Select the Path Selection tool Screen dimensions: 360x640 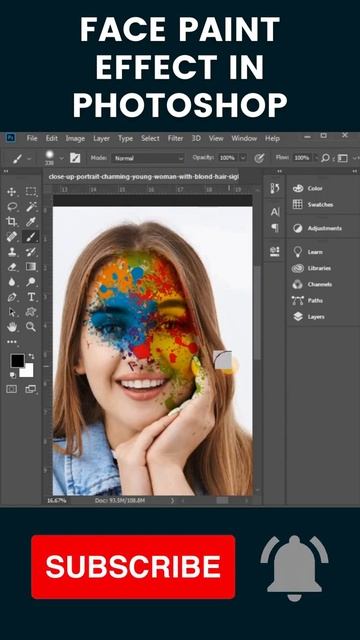click(11, 312)
